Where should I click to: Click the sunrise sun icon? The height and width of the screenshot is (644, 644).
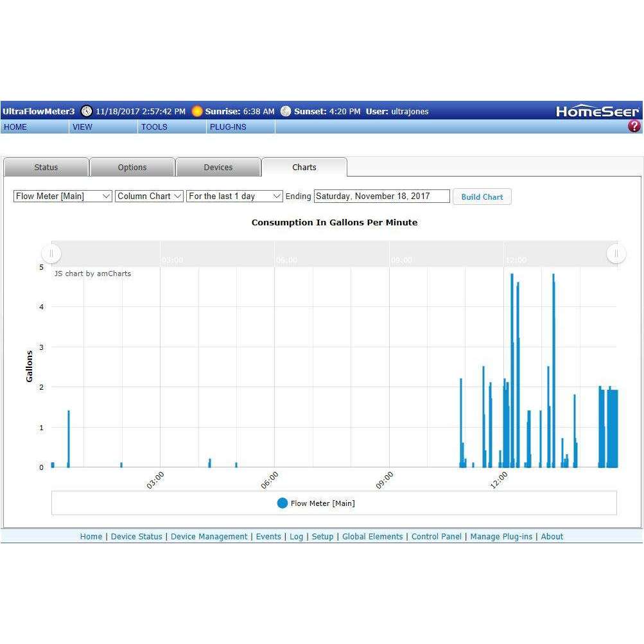197,111
